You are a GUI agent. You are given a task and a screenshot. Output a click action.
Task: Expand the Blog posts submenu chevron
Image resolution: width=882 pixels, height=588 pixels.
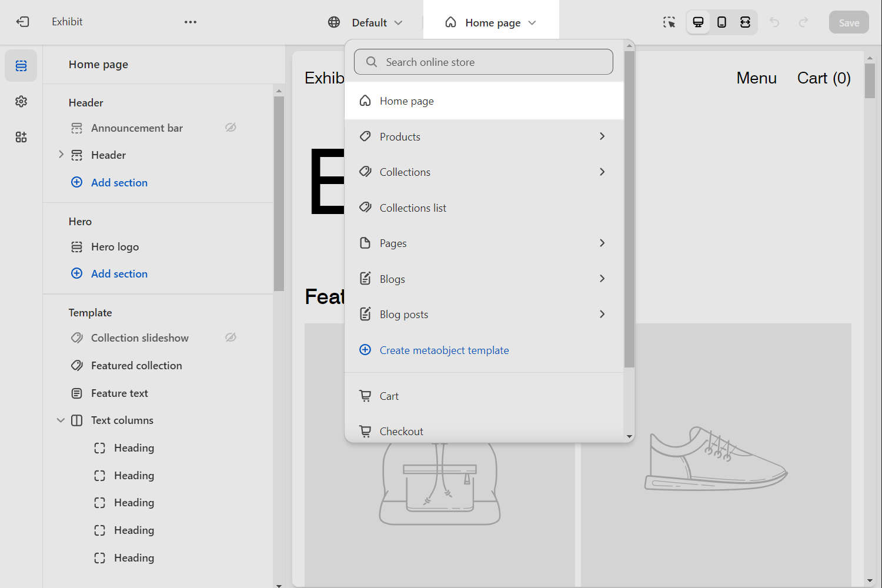coord(602,314)
